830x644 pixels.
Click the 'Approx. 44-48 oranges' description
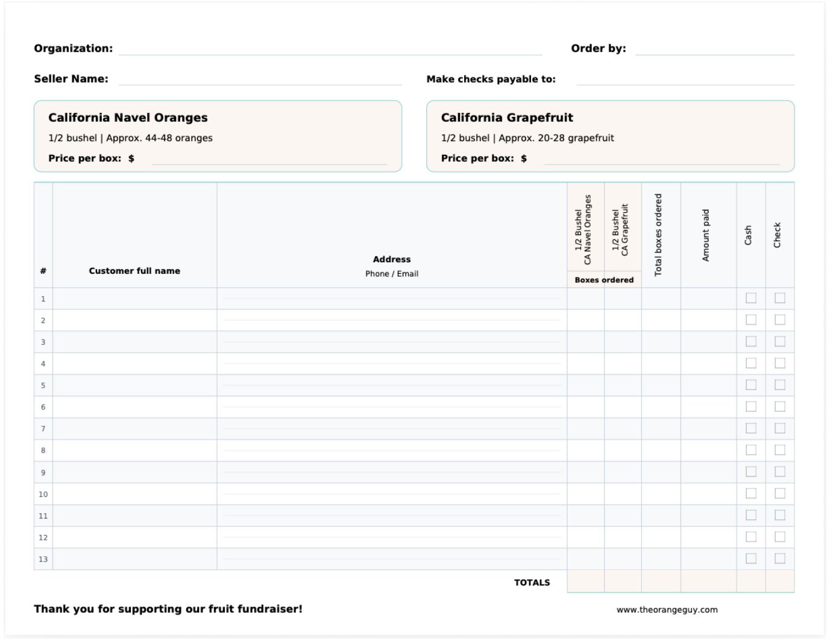(x=160, y=138)
